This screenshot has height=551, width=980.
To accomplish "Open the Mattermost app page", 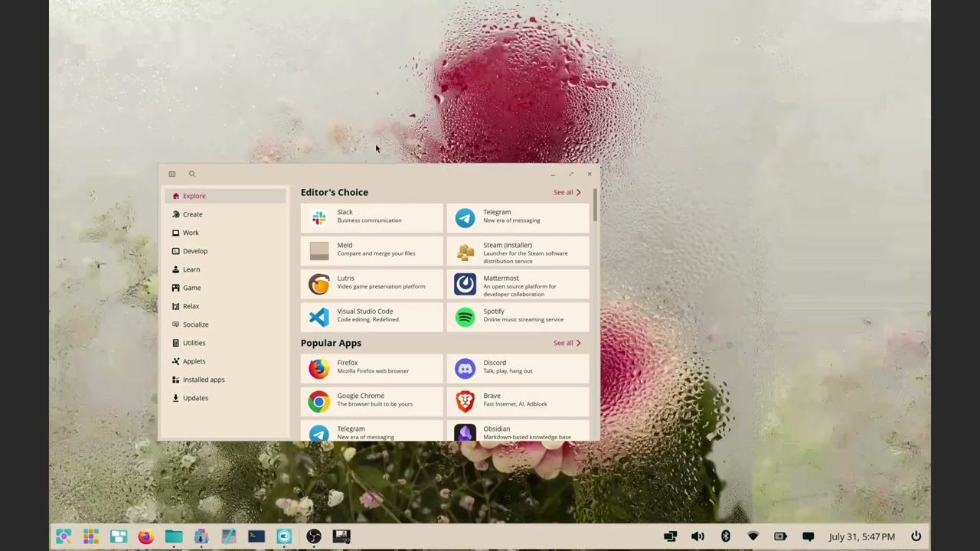I will (x=518, y=284).
